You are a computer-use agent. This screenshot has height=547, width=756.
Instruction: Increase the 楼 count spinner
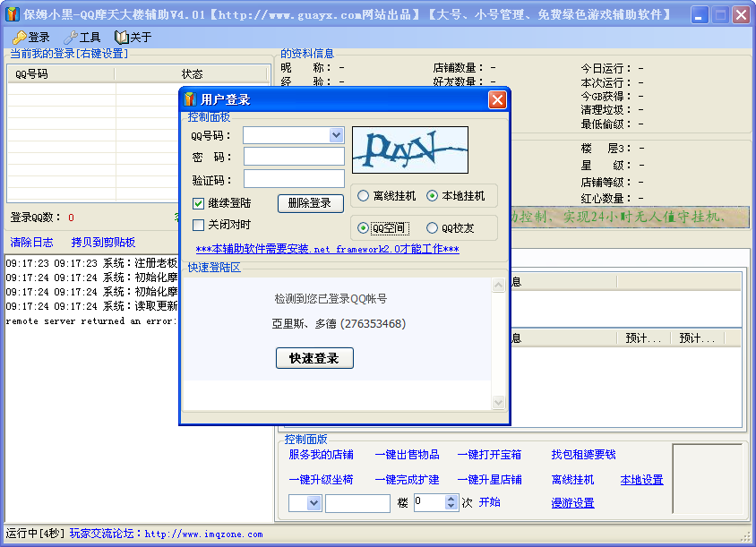(451, 499)
